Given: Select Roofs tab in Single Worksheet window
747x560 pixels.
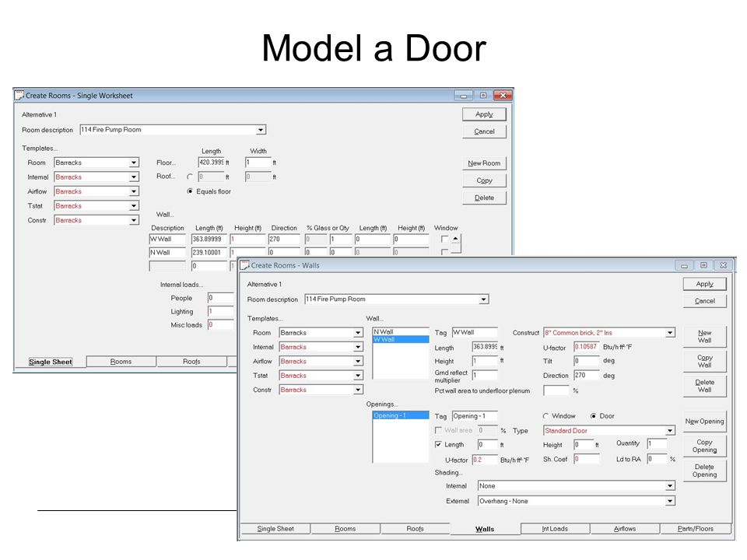Looking at the screenshot, I should 191,362.
